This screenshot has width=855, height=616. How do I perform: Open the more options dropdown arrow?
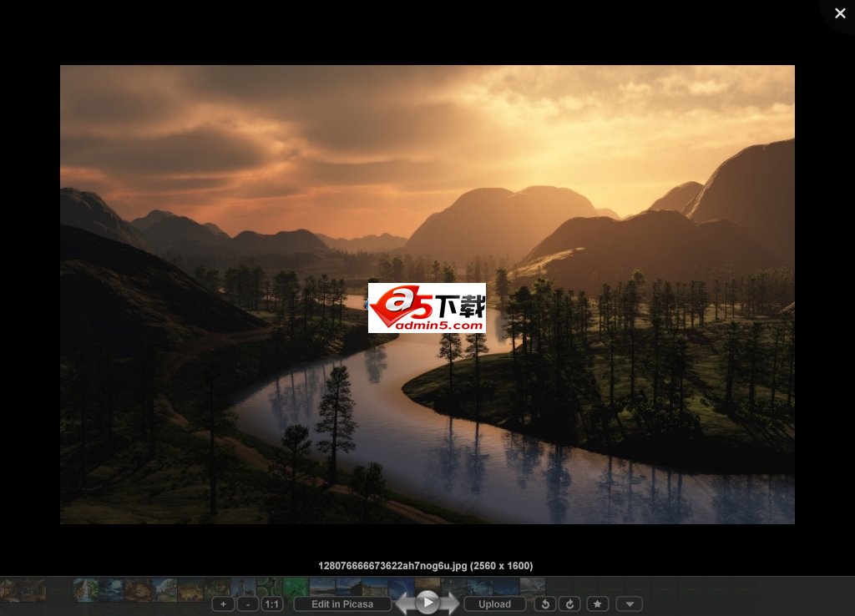tap(630, 604)
